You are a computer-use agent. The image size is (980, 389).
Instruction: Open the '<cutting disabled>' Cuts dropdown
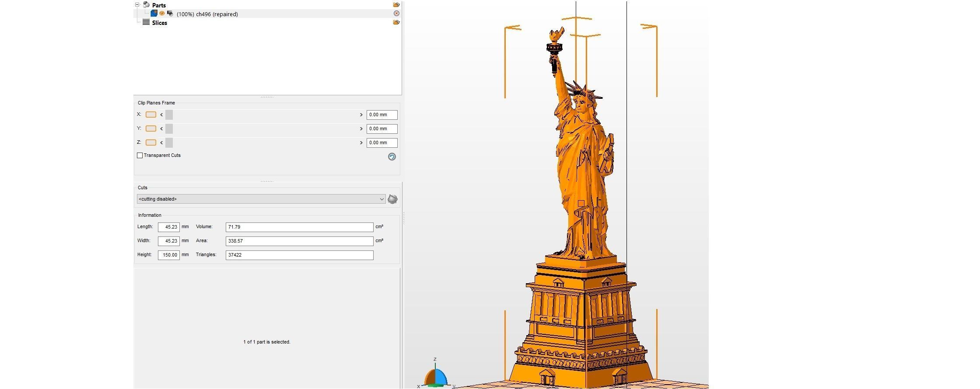[x=261, y=199]
